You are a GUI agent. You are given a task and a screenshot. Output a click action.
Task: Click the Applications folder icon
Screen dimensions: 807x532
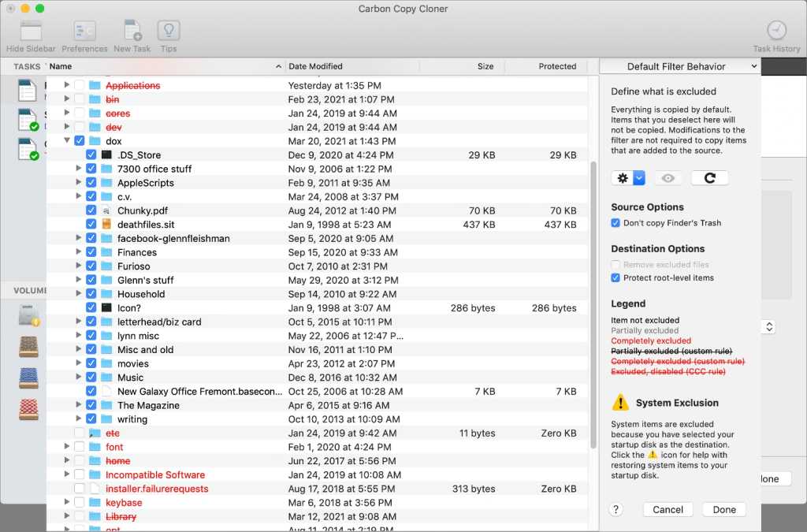[x=95, y=85]
